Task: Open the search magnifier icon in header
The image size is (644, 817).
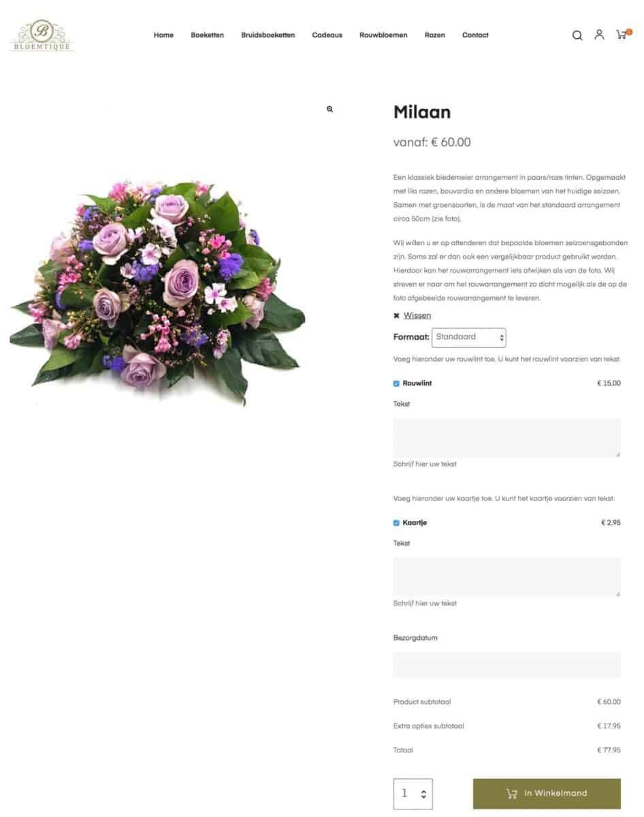Action: (x=577, y=35)
